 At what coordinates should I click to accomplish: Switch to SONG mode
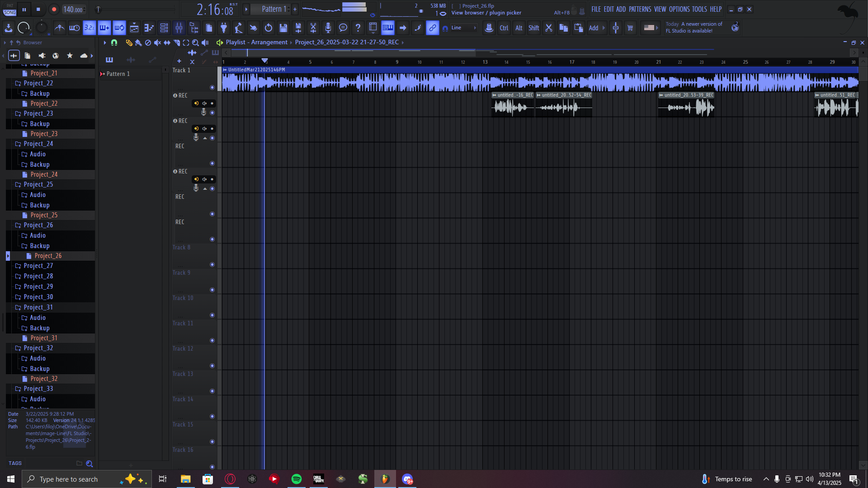[x=10, y=13]
